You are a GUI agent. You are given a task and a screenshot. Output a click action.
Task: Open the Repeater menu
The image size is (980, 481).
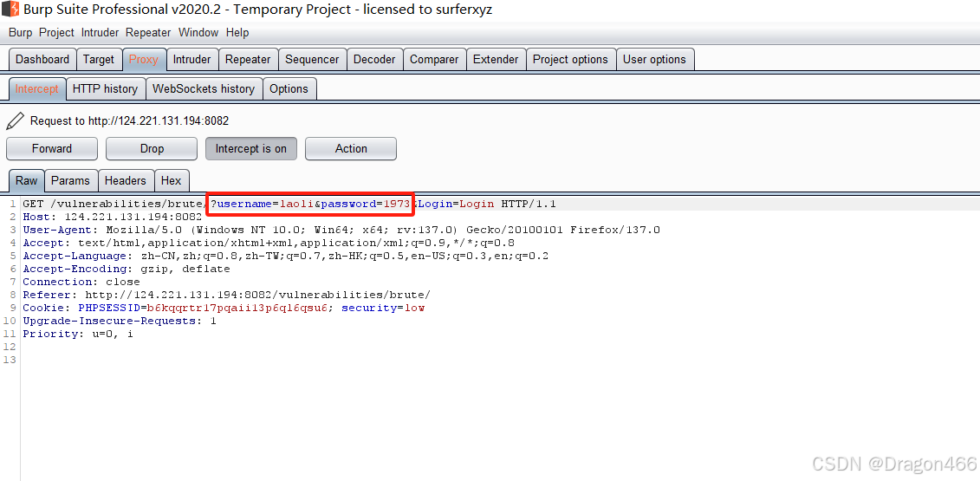point(148,33)
